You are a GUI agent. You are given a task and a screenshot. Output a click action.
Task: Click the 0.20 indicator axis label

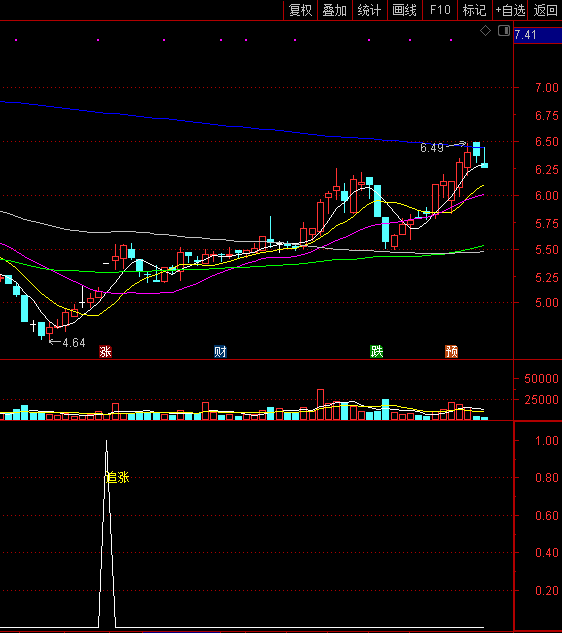(547, 591)
